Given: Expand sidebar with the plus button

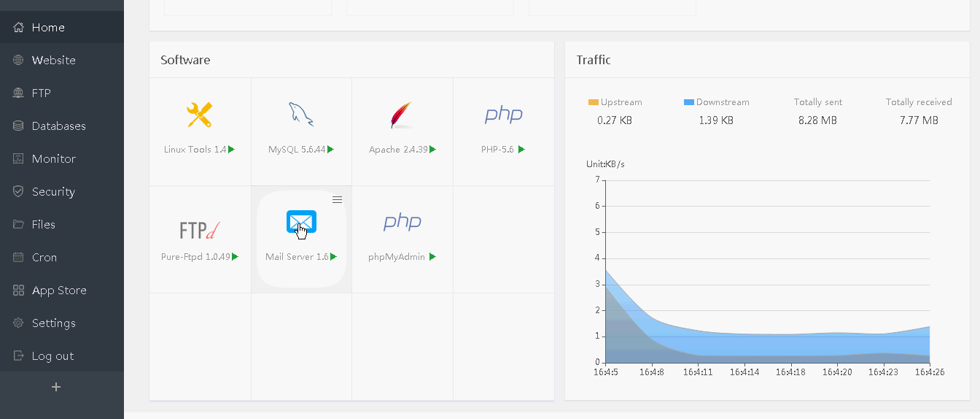Looking at the screenshot, I should (x=56, y=387).
